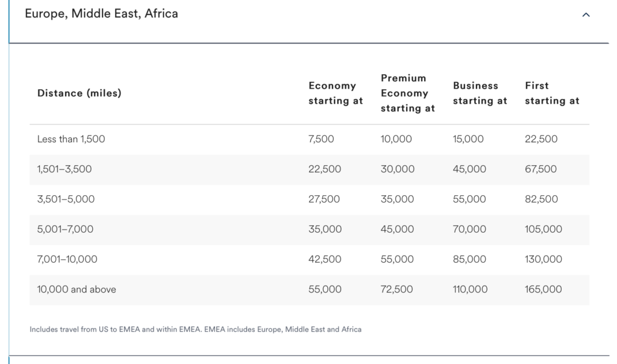Click the 72,500 premium economy value

[x=396, y=290]
